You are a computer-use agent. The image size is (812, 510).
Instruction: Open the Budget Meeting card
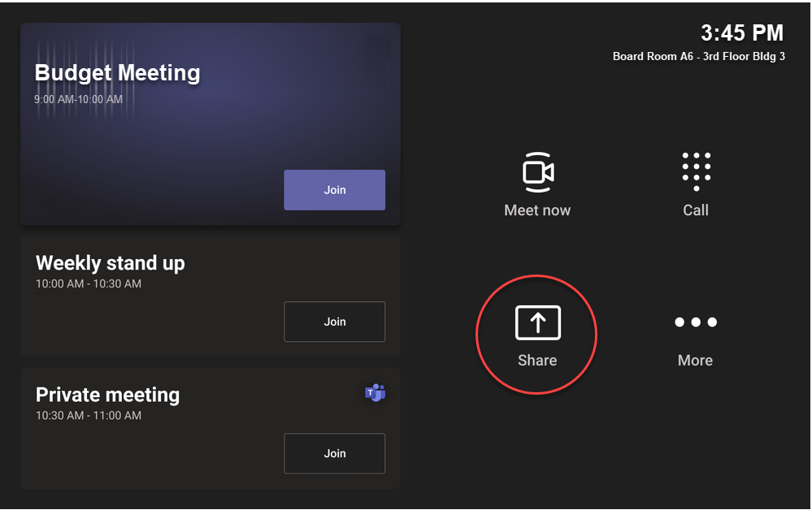(x=210, y=123)
